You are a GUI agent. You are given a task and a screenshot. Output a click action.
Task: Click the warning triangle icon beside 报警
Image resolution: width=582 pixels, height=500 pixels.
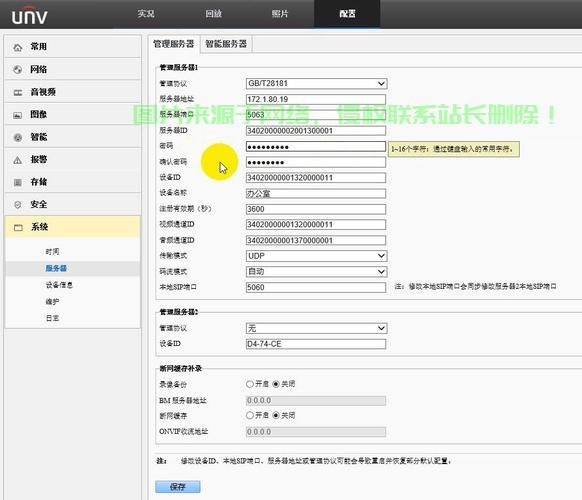pyautogui.click(x=17, y=160)
